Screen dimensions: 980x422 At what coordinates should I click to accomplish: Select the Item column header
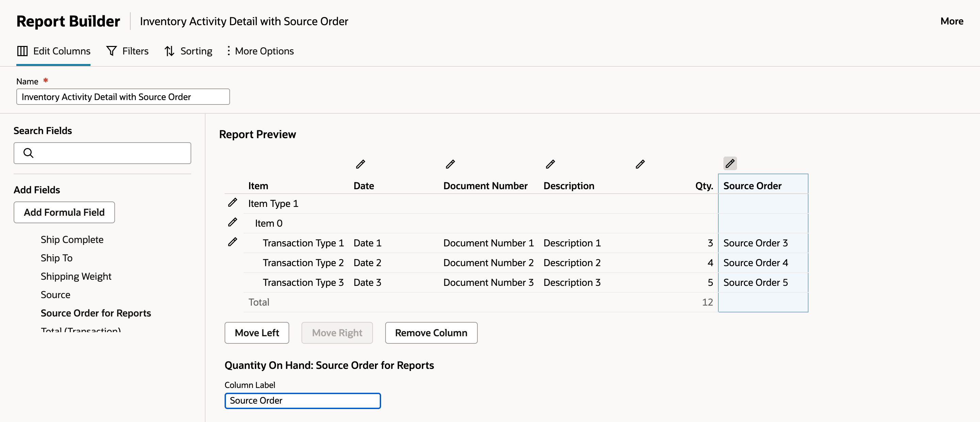pyautogui.click(x=258, y=186)
